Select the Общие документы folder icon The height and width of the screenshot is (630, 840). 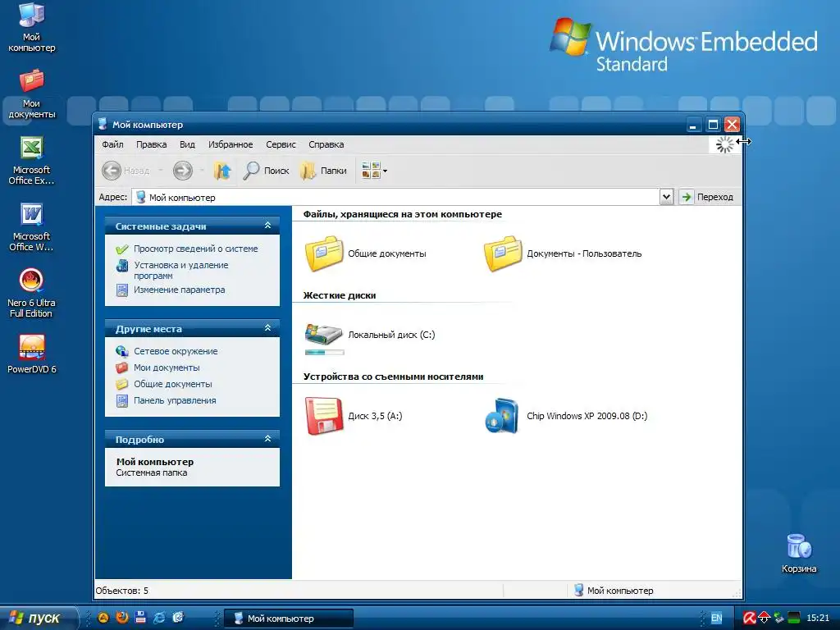click(x=324, y=253)
